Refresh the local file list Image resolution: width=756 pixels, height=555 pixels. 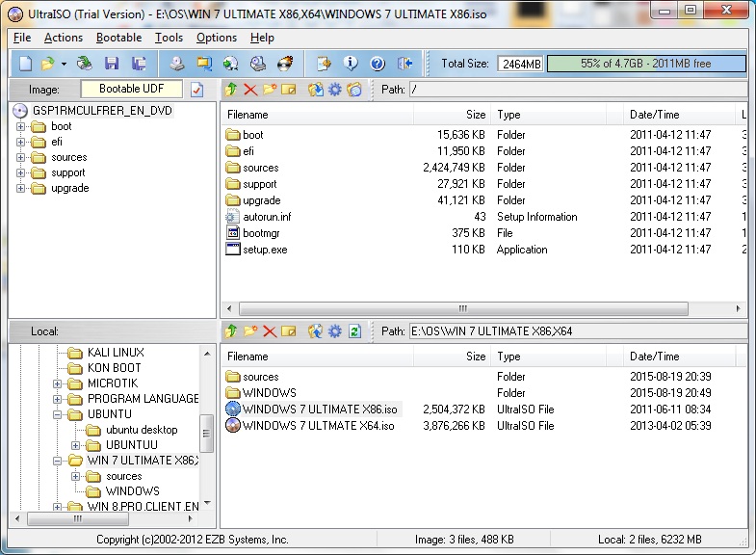tap(354, 331)
